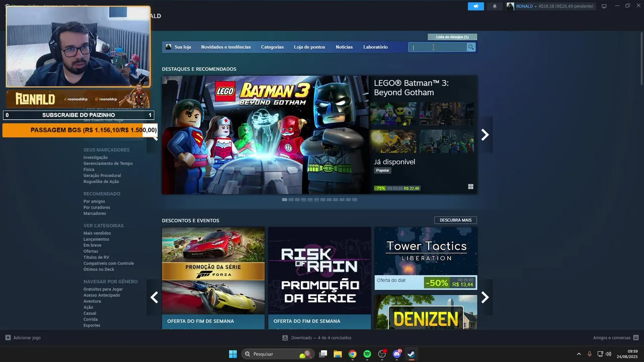
Task: Open network status in system tray
Action: (x=600, y=354)
